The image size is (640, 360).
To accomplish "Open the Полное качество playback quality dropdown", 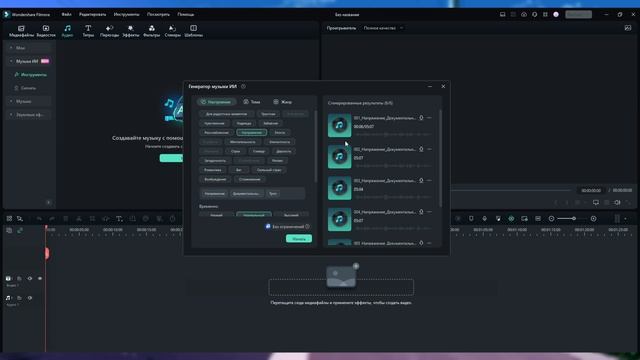I will click(383, 28).
